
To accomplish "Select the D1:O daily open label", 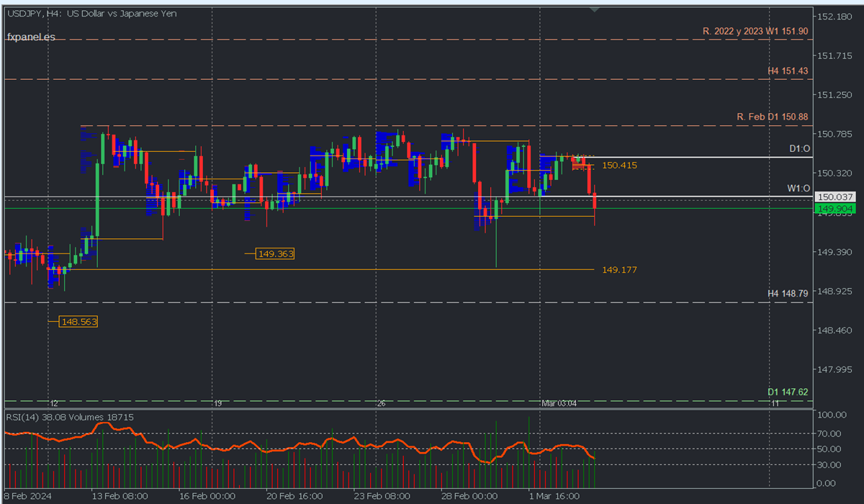I will tap(798, 148).
